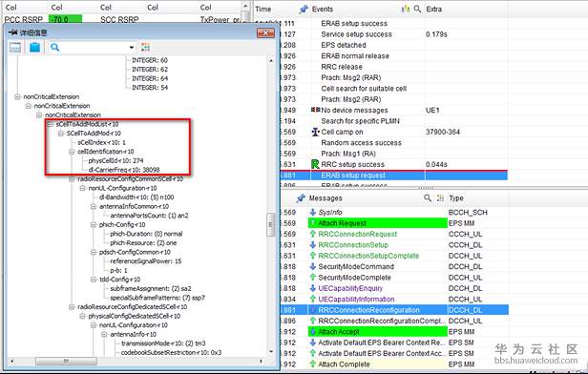Click the PCC RSRP -70.0 value cell
The height and width of the screenshot is (374, 588).
pyautogui.click(x=65, y=19)
